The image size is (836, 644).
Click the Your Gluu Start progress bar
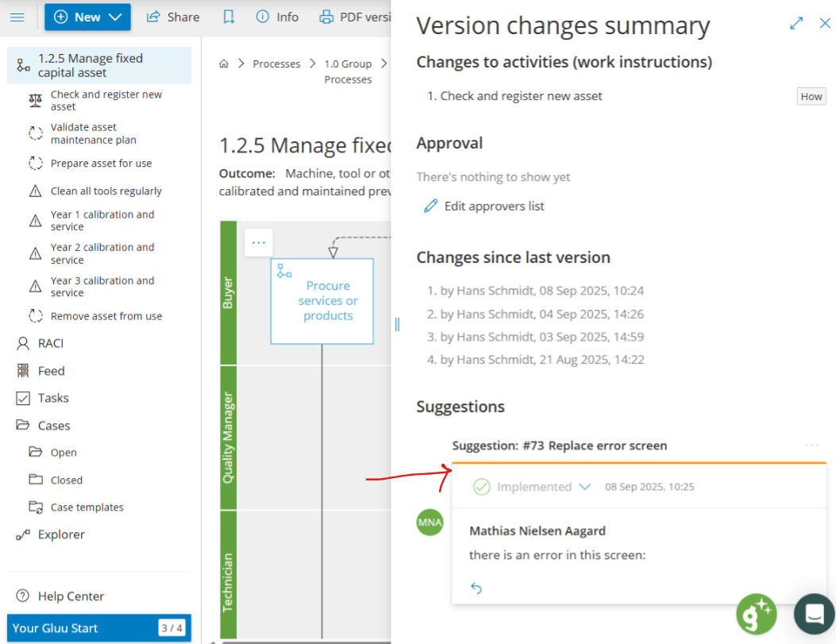click(98, 628)
